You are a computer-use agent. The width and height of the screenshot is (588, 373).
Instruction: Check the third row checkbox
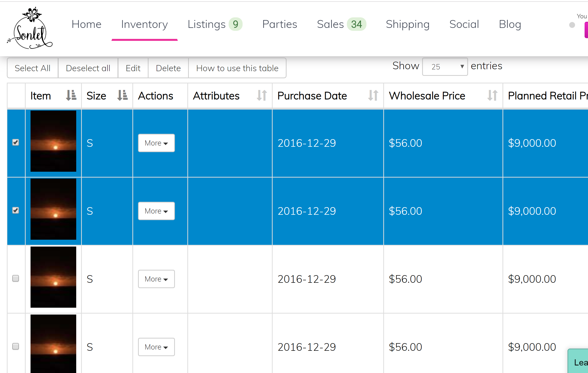tap(16, 278)
